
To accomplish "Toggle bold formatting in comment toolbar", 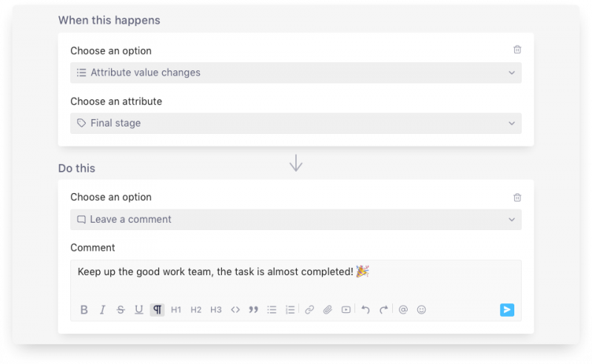I will click(84, 310).
